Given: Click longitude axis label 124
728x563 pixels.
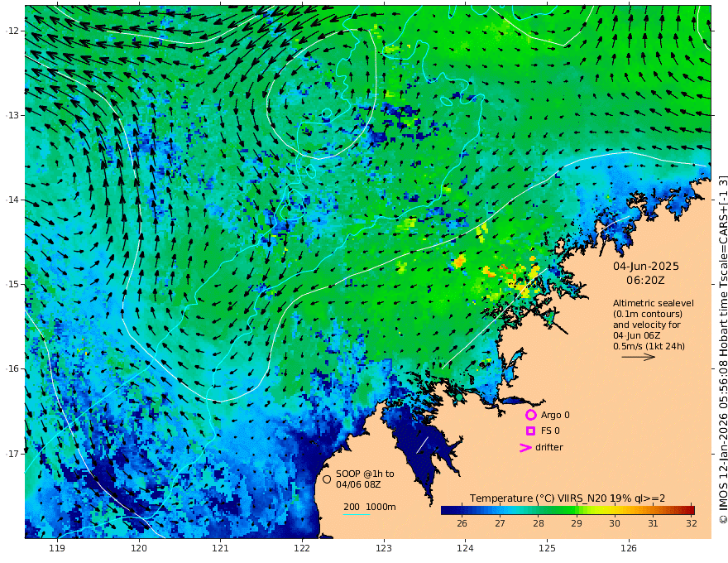Looking at the screenshot, I should pyautogui.click(x=465, y=549).
